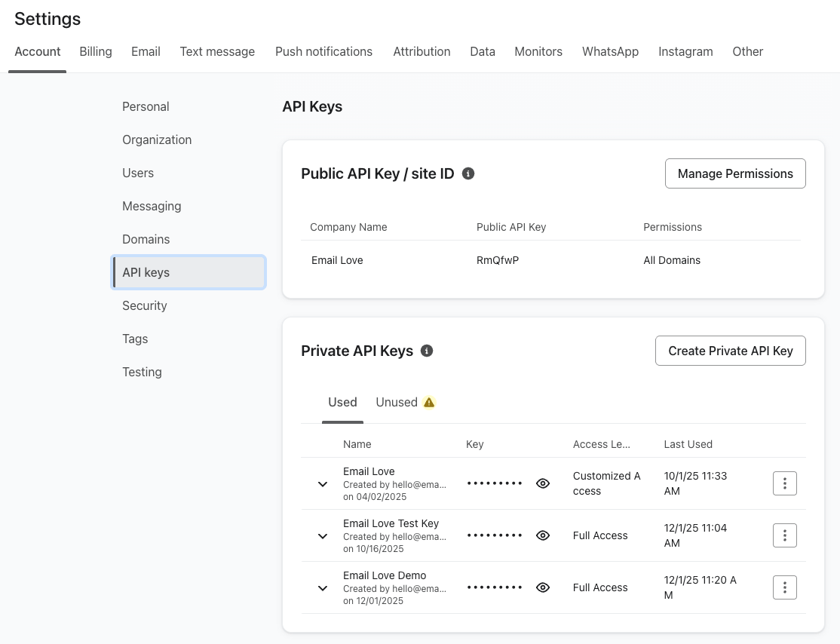
Task: Click the Customized Access level cell
Action: tap(606, 483)
